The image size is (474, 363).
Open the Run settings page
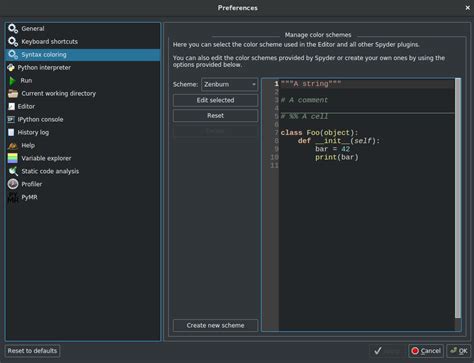[83, 81]
